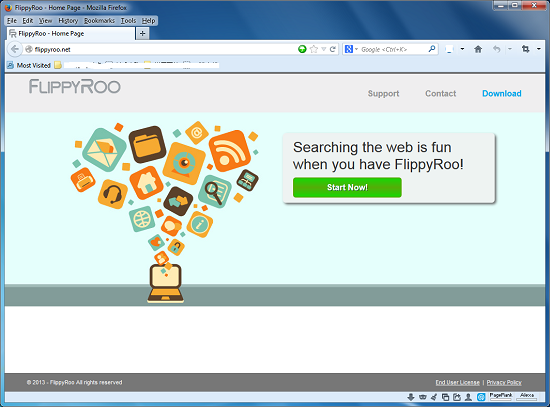Image resolution: width=550 pixels, height=407 pixels.
Task: Click the site identity globe icon
Action: pos(29,49)
